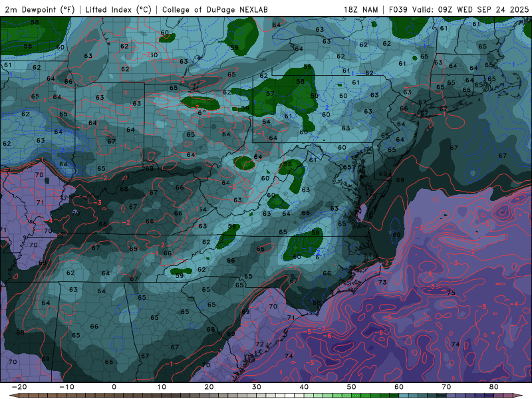Click the teal color bar segment above 60
532x399 pixels.
click(x=404, y=396)
